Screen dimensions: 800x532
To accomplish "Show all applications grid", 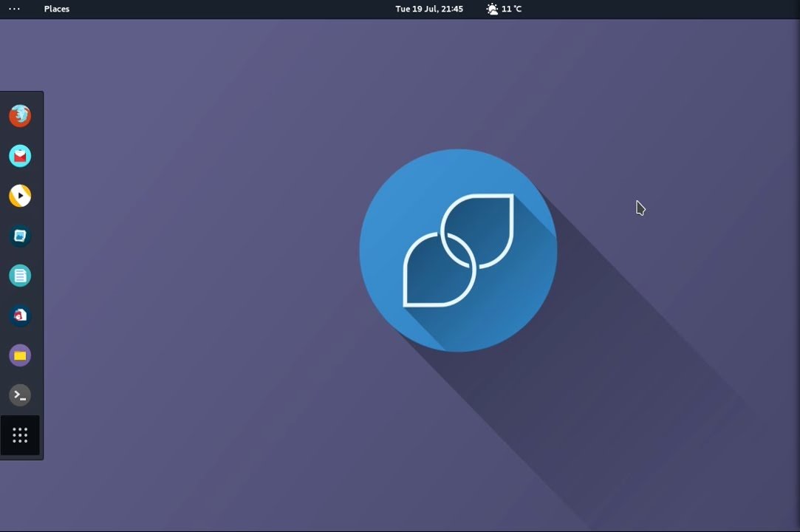I will coord(20,435).
